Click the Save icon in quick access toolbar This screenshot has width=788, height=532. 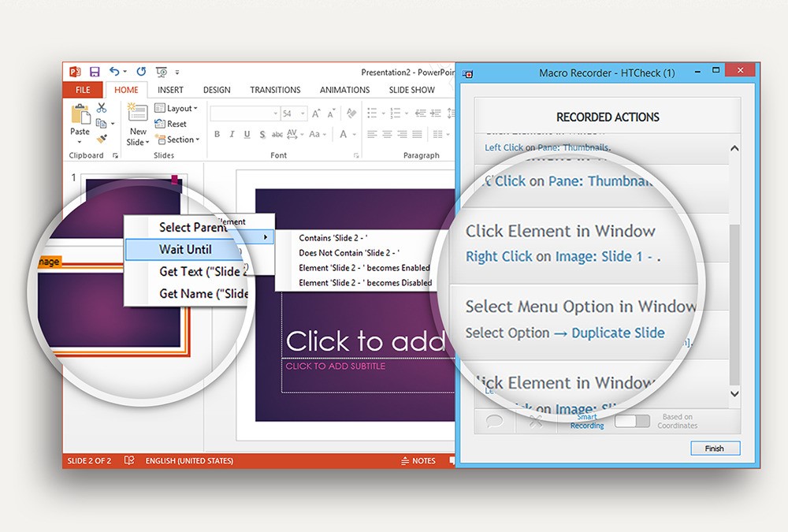95,72
